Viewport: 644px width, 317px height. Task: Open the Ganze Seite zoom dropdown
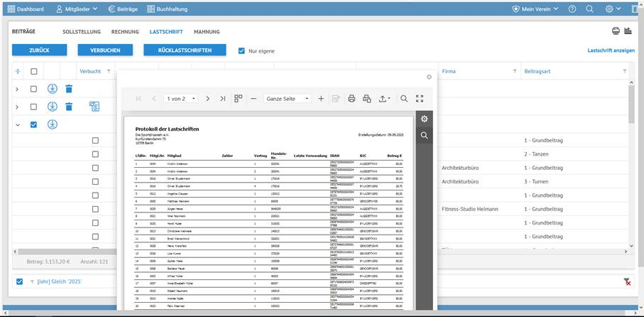(x=288, y=99)
